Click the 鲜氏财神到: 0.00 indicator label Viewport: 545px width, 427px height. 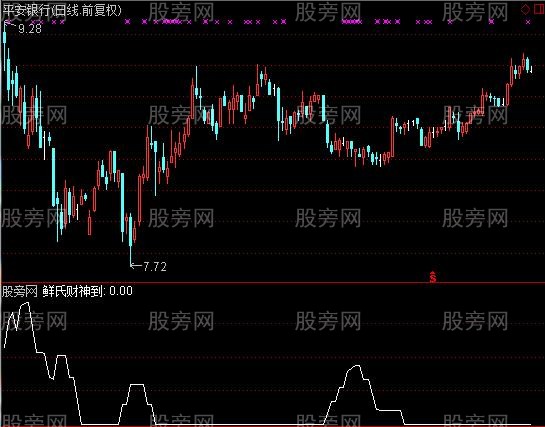pos(88,291)
